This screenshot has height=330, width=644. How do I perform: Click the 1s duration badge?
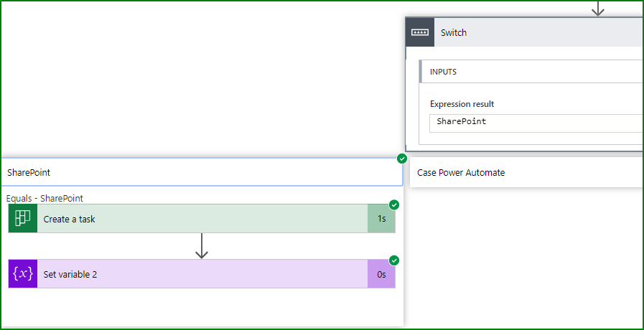(381, 219)
